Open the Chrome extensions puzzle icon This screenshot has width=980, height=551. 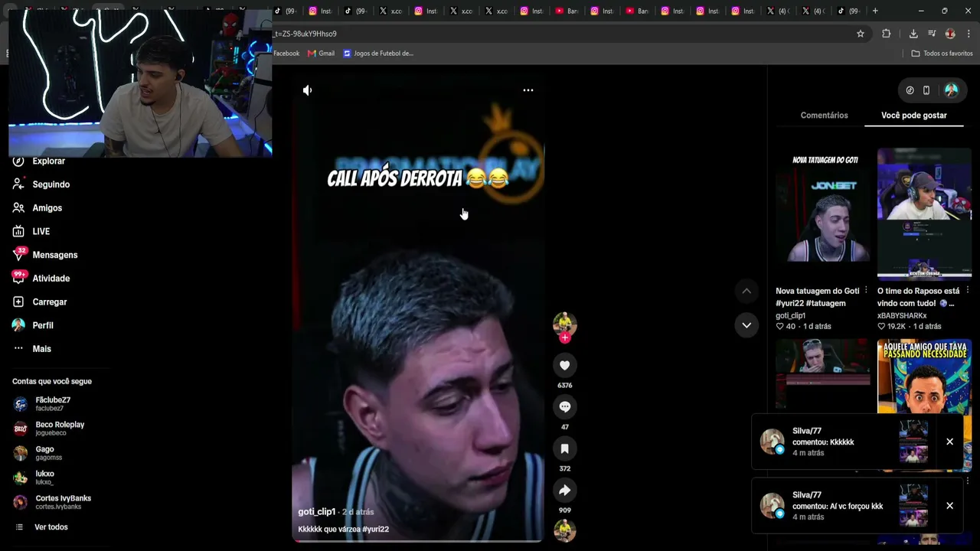coord(887,34)
